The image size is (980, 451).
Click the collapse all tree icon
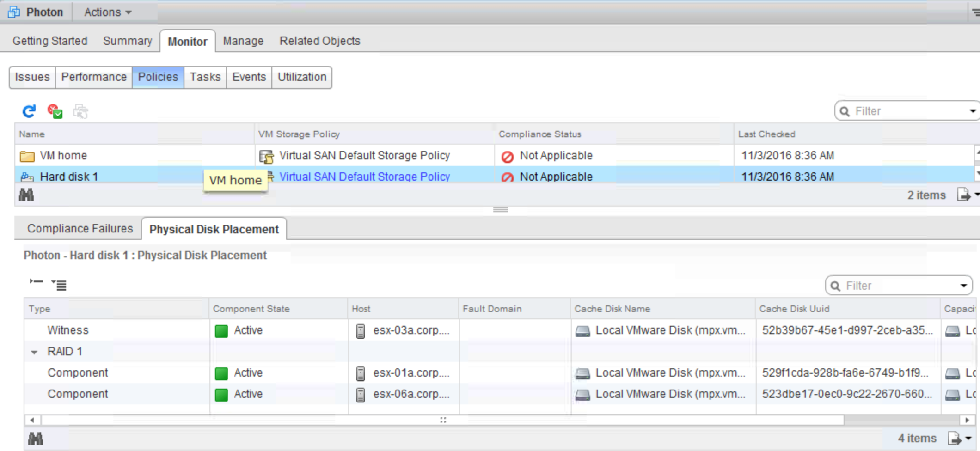click(36, 282)
